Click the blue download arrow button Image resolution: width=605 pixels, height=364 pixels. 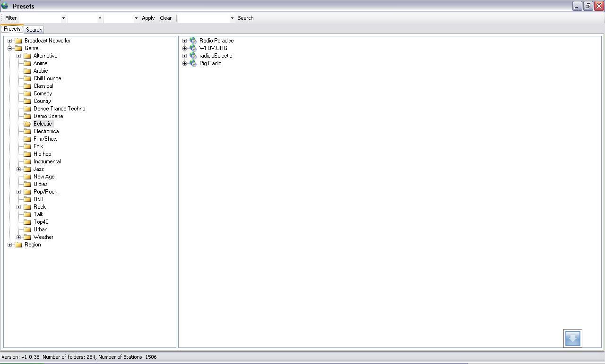(x=572, y=338)
